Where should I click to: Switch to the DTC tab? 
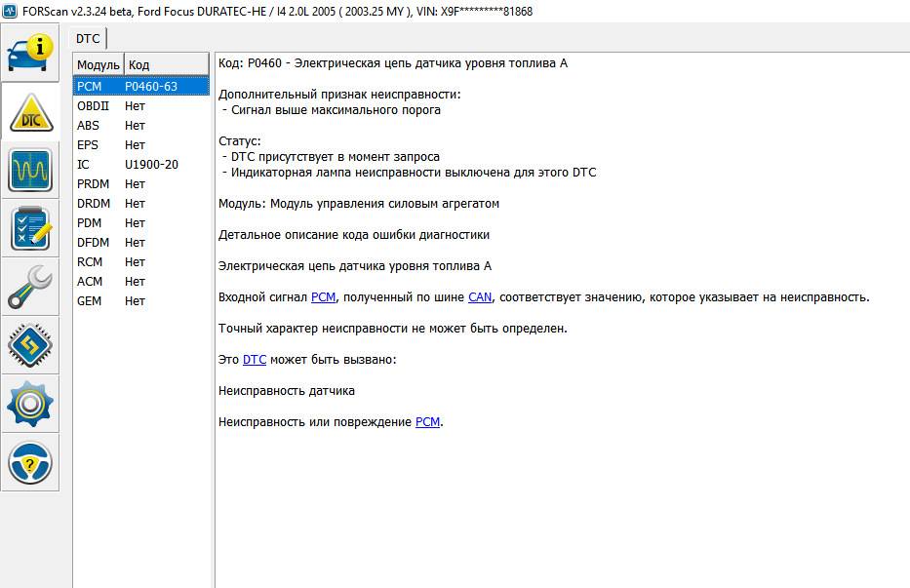88,38
